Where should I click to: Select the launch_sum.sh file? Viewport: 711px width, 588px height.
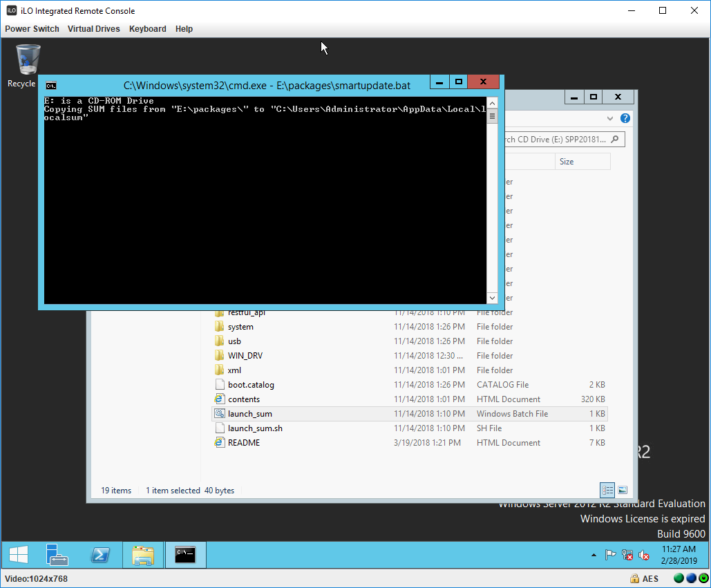click(x=410, y=428)
